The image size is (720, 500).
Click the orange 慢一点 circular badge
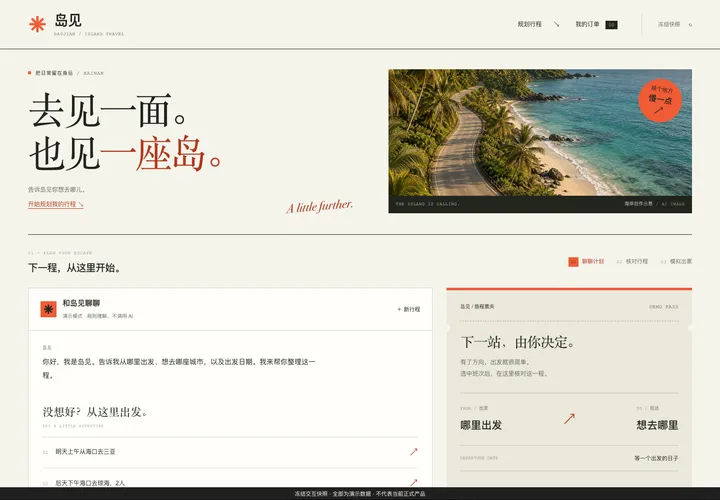coord(660,100)
